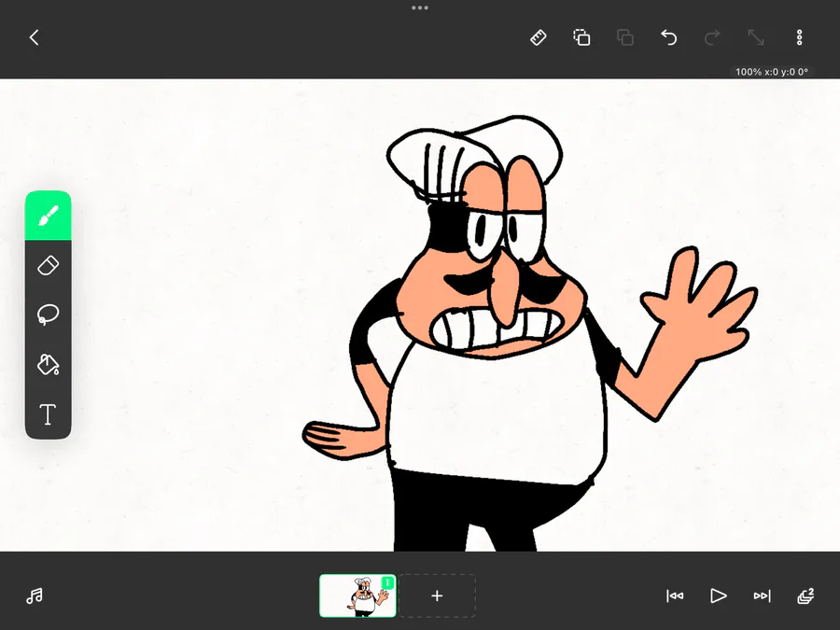This screenshot has width=840, height=630.
Task: Open the three-dot more options menu
Action: pos(799,37)
